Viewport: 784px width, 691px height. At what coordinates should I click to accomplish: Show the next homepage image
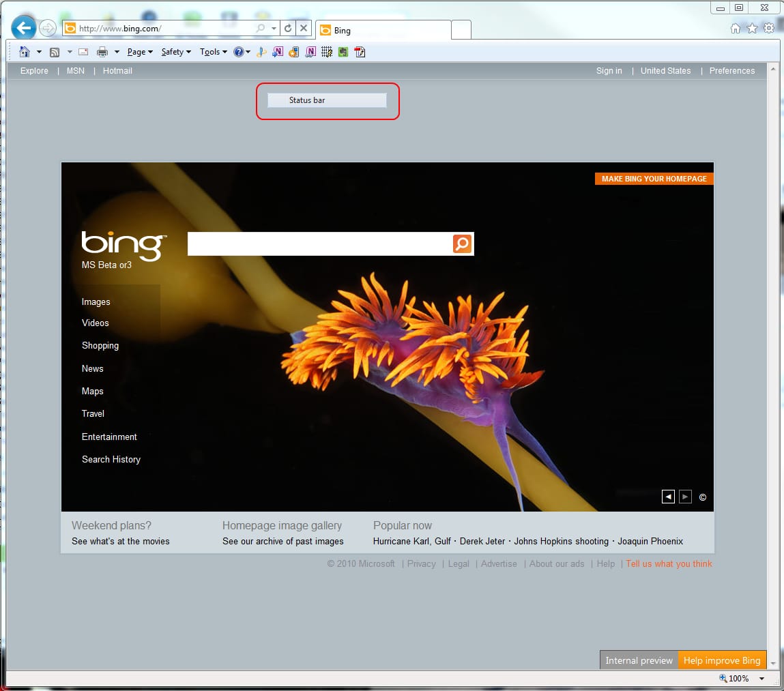(x=685, y=497)
